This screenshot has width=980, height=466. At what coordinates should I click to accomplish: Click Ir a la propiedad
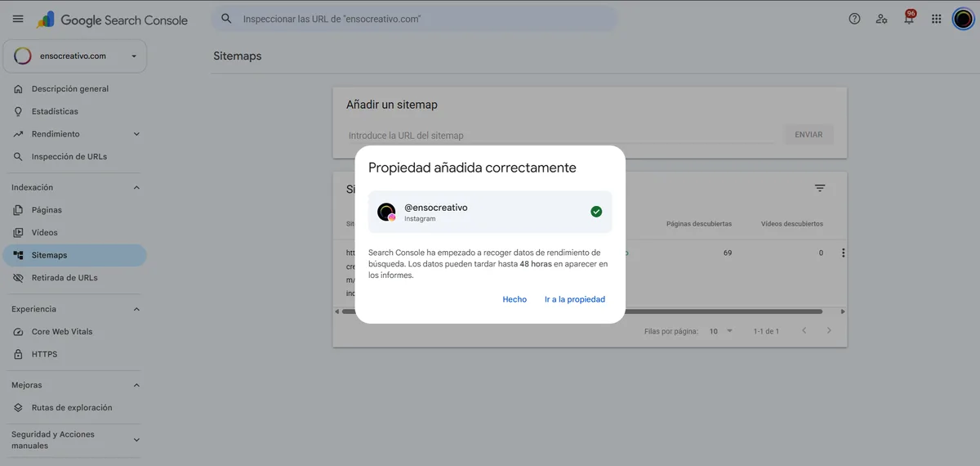click(575, 299)
